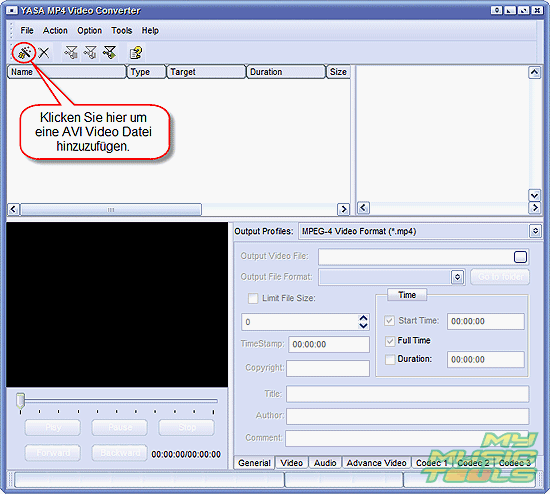The height and width of the screenshot is (494, 550).
Task: Expand the Output File Format dropdown
Action: pos(457,277)
